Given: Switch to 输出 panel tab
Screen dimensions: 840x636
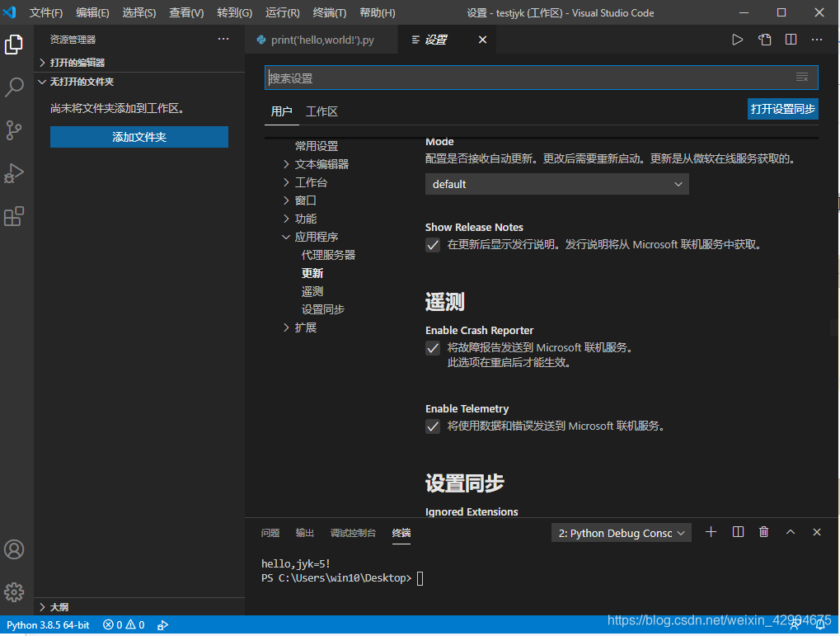Looking at the screenshot, I should pos(304,533).
